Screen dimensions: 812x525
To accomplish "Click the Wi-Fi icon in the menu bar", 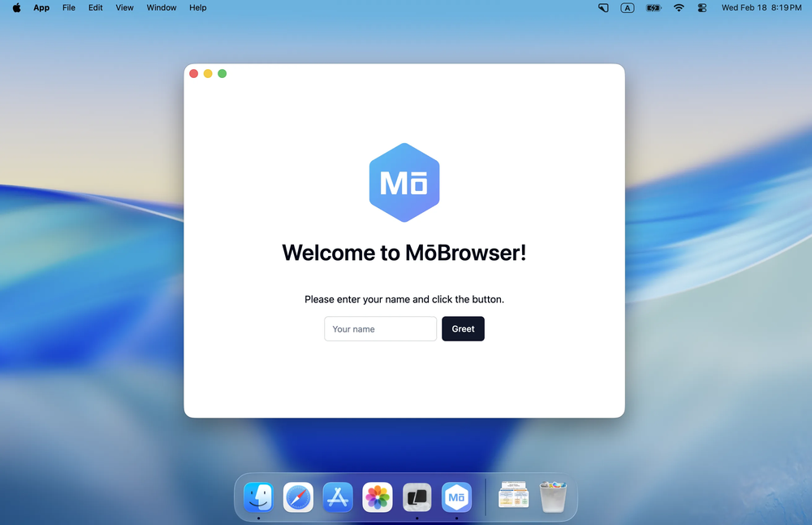I will [x=678, y=7].
